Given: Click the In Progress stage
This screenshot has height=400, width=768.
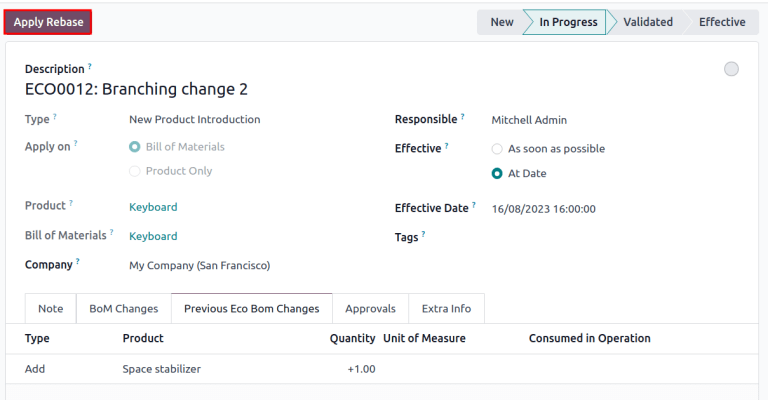Looking at the screenshot, I should pyautogui.click(x=568, y=22).
